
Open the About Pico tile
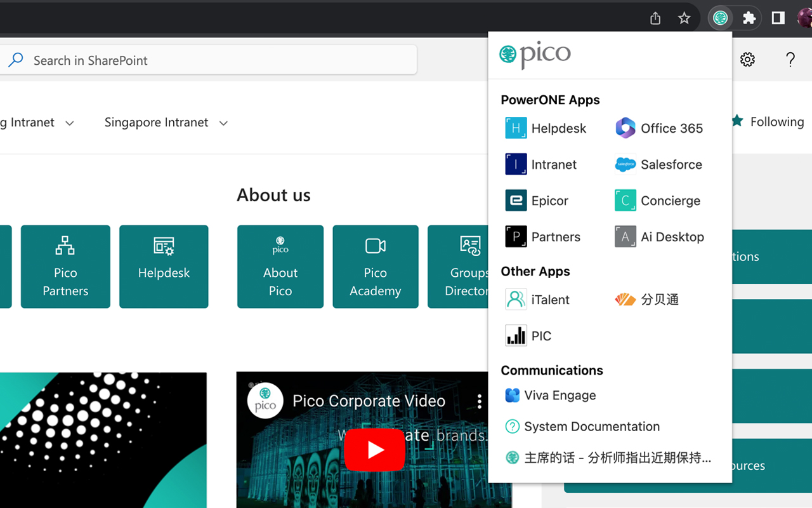click(x=280, y=267)
